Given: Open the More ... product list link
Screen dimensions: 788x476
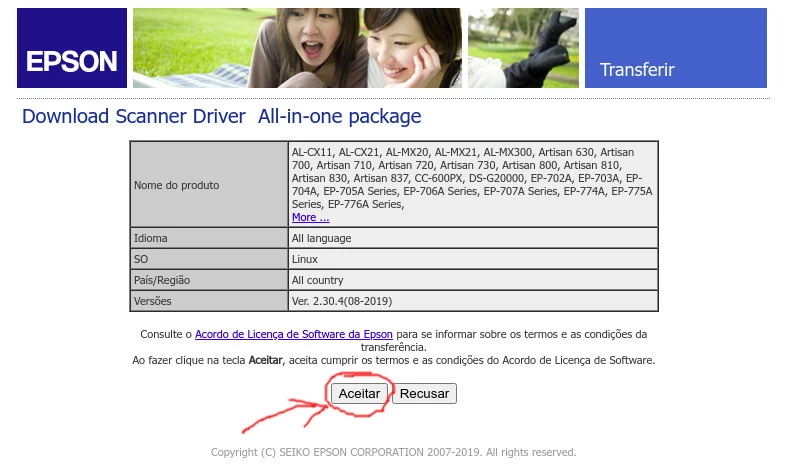Looking at the screenshot, I should (311, 217).
